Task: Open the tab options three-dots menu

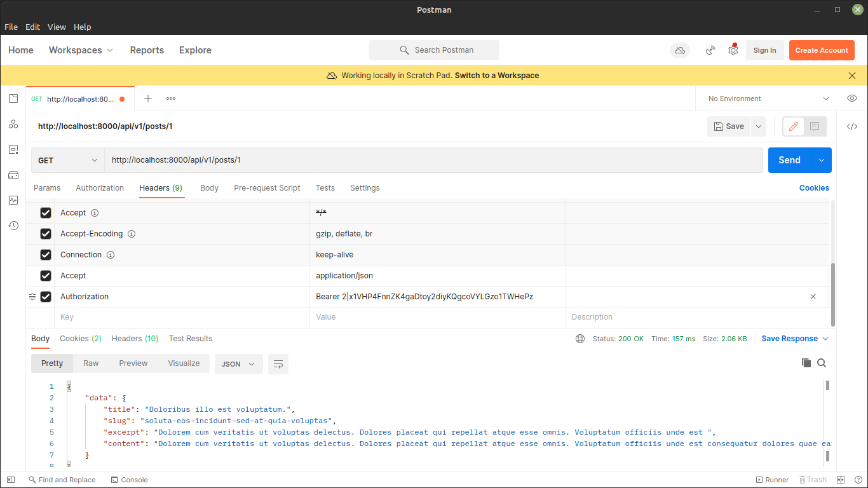Action: (x=171, y=98)
